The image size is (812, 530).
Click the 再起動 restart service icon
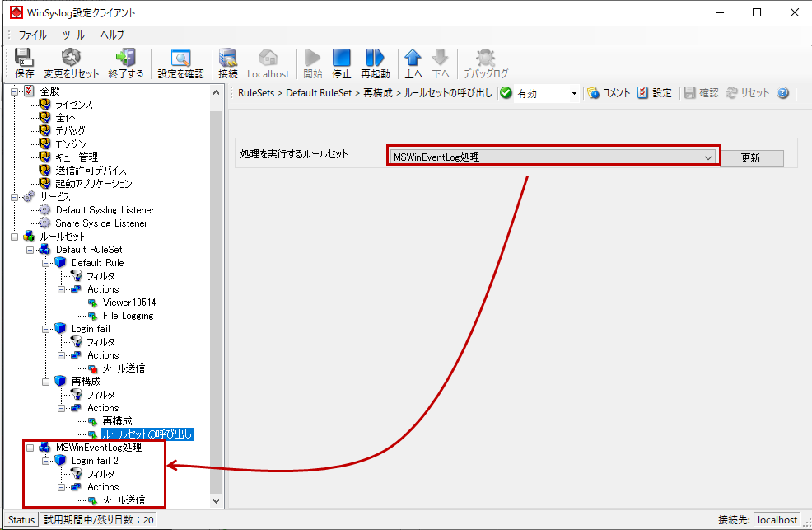[375, 58]
